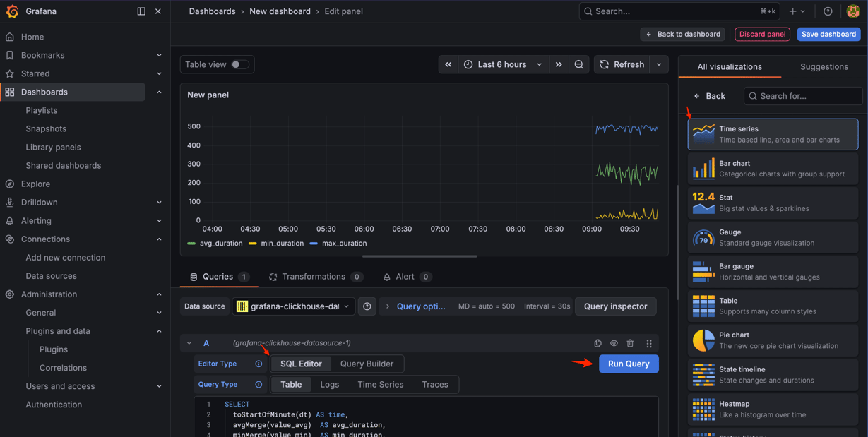Open the Alert tab
The image size is (868, 437).
tap(407, 277)
